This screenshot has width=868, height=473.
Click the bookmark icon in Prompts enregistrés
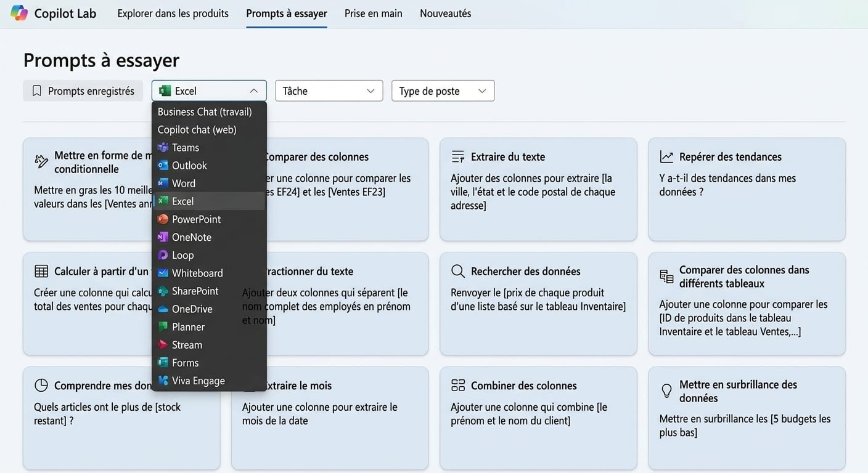(x=37, y=91)
